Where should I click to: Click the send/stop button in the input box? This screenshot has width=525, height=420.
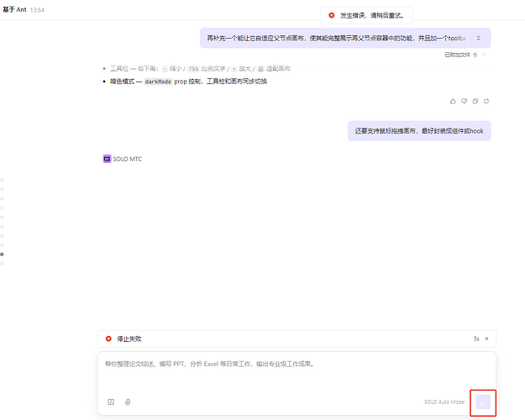[x=483, y=402]
